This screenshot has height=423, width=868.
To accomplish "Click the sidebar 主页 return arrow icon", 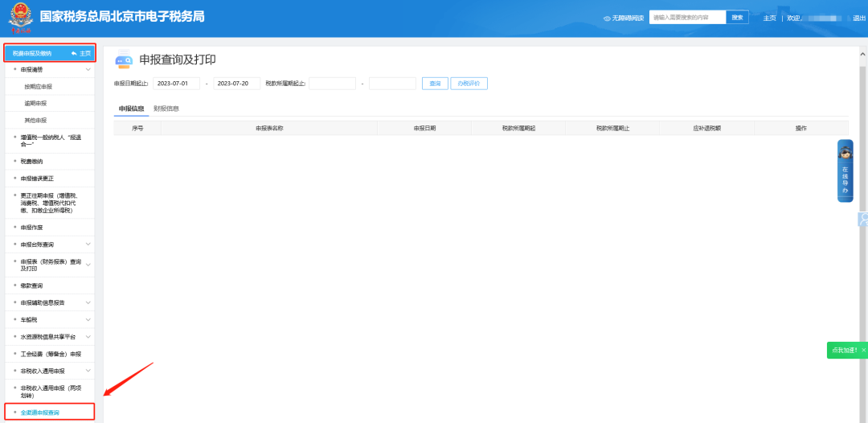I will click(74, 53).
